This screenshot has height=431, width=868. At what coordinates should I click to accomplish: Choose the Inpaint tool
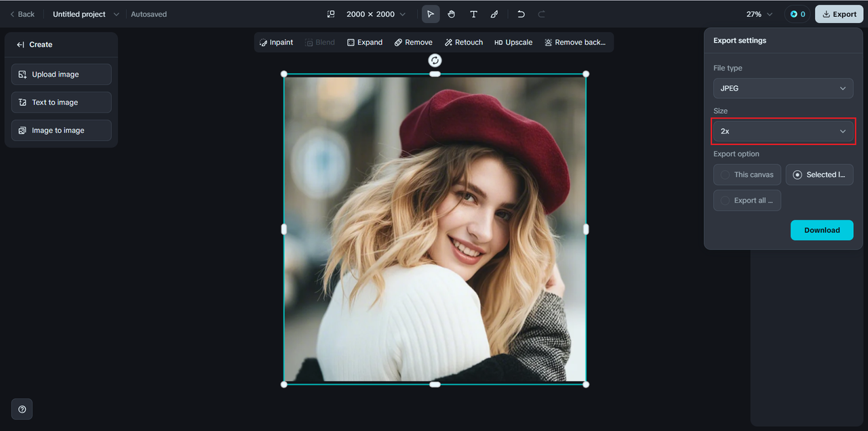point(276,42)
